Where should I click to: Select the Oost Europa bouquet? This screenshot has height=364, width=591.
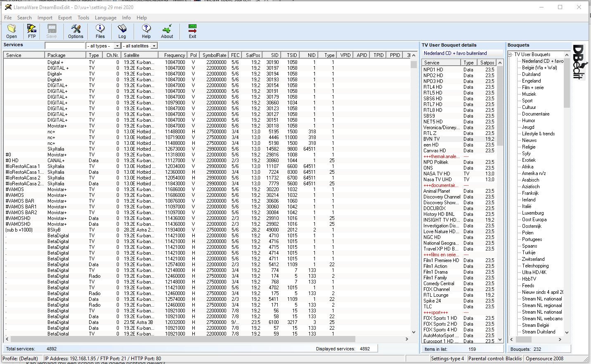[534, 220]
